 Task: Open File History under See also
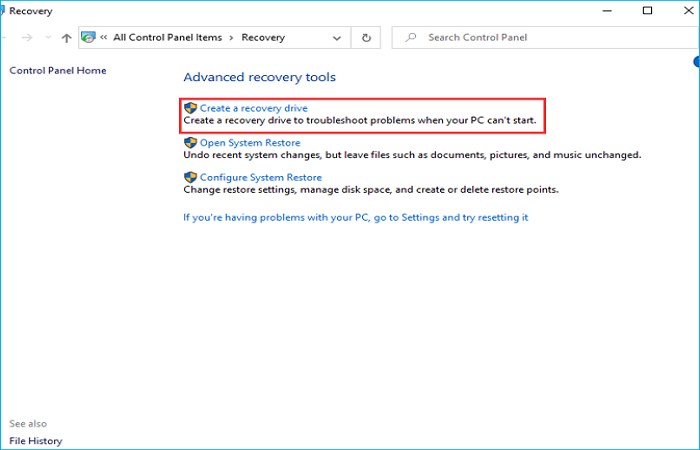tap(36, 441)
